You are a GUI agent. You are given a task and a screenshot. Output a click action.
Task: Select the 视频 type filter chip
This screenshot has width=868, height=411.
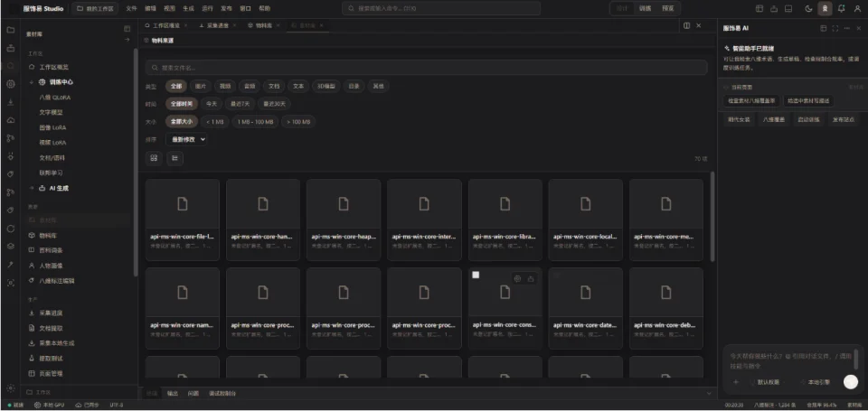225,87
